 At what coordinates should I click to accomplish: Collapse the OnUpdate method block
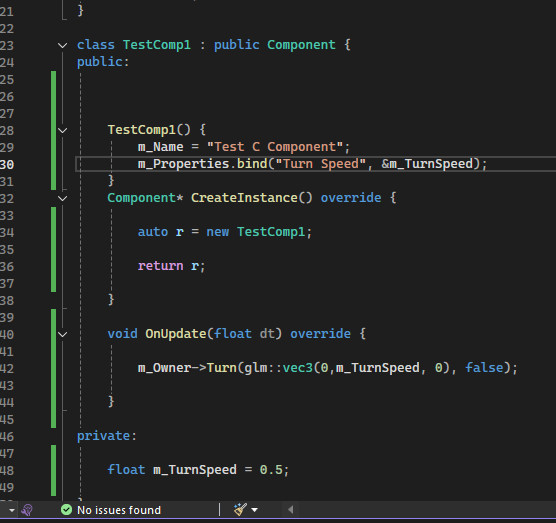click(x=62, y=334)
